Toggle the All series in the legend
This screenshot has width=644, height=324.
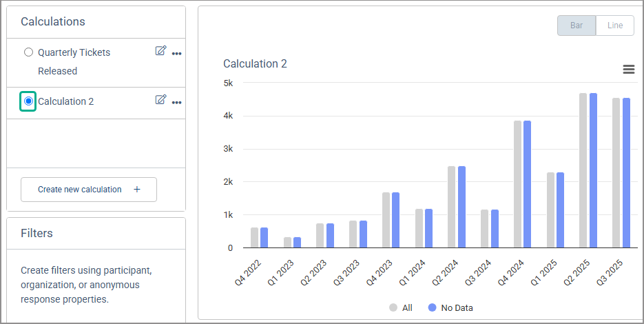(406, 308)
